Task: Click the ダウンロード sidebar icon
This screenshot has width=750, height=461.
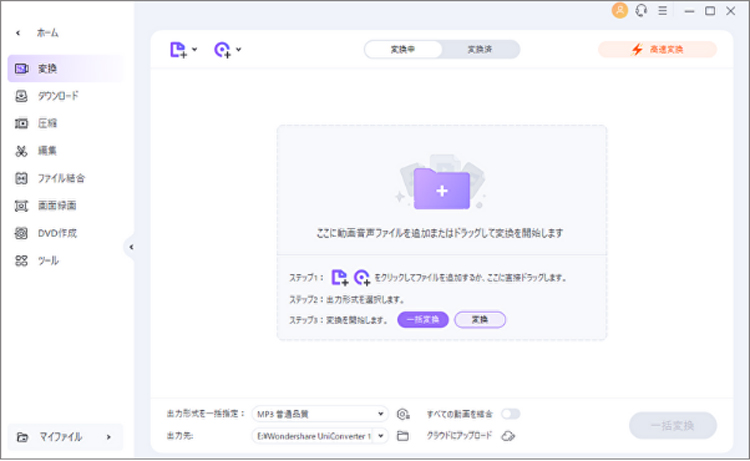Action: (x=21, y=96)
